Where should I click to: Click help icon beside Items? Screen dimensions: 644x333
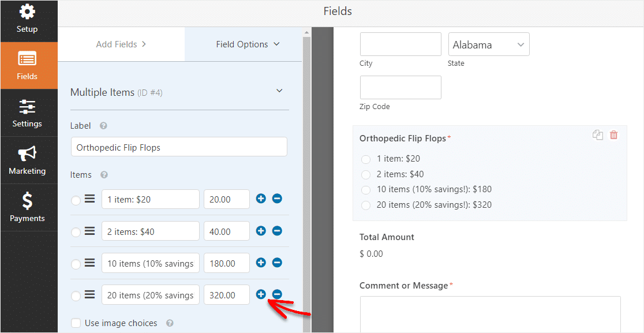[104, 175]
